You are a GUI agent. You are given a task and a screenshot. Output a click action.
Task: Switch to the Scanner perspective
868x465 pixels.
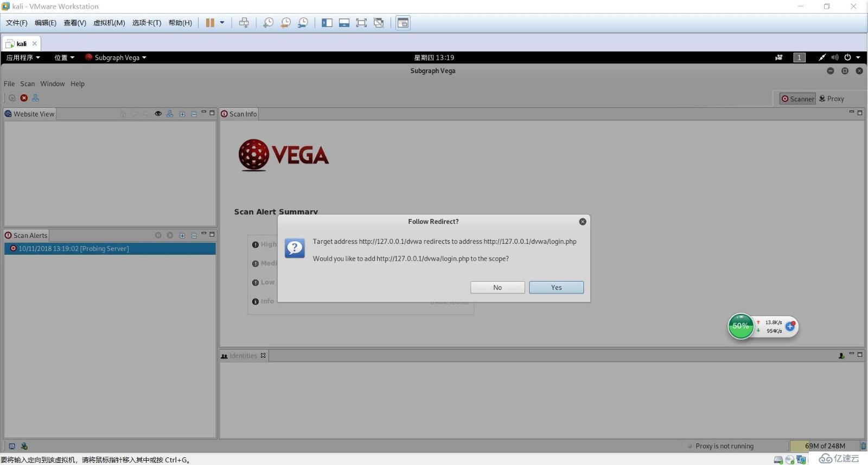(x=797, y=99)
